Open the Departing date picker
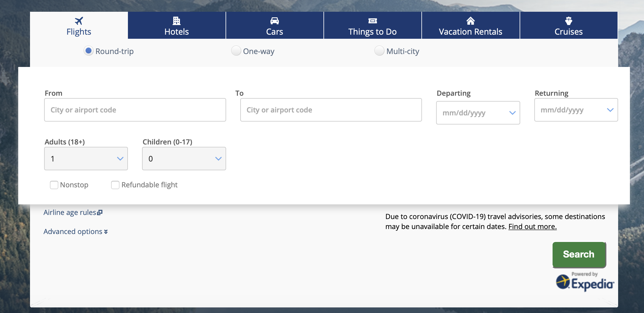644x313 pixels. [x=478, y=113]
